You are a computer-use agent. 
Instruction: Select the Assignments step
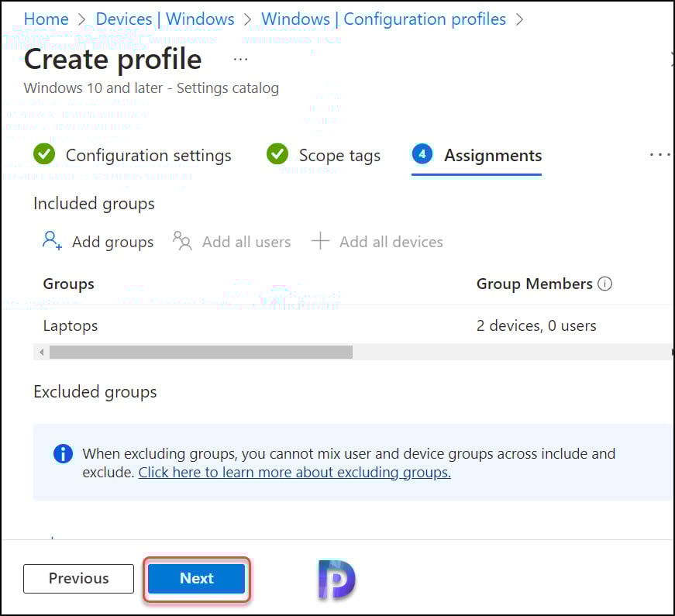pyautogui.click(x=493, y=156)
